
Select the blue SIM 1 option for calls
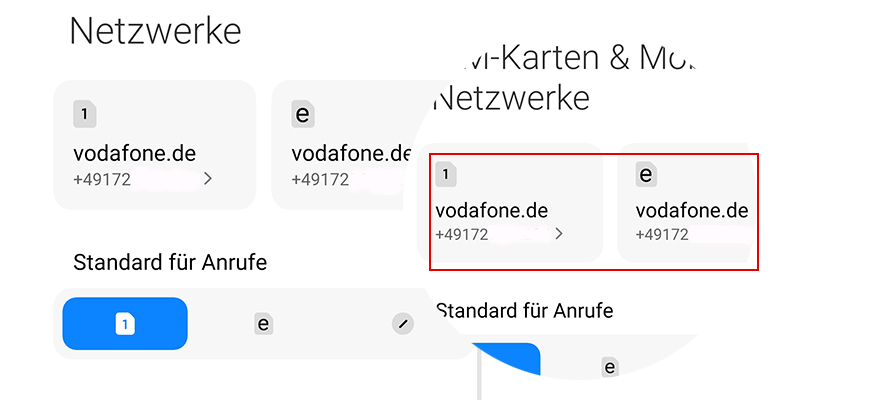coord(125,323)
